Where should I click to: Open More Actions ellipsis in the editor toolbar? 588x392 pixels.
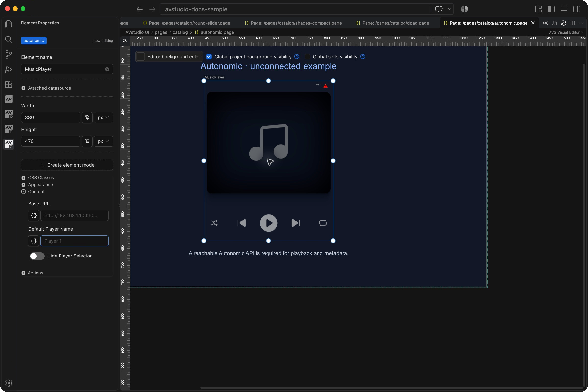pyautogui.click(x=581, y=23)
